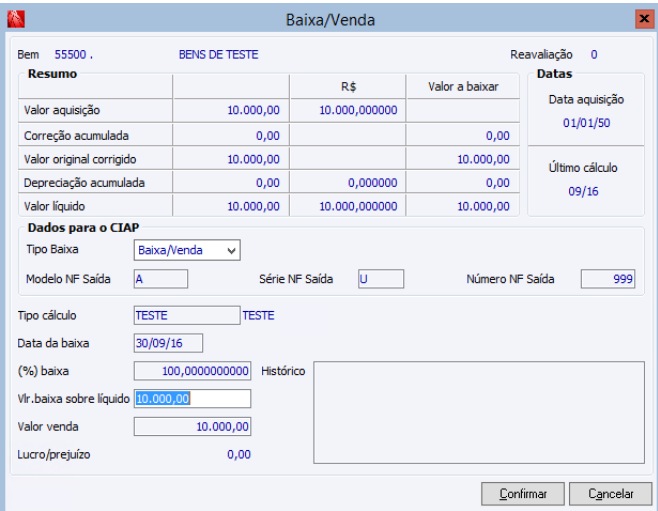Click the Data aquisição date value
Screen dimensions: 658x511
point(586,123)
